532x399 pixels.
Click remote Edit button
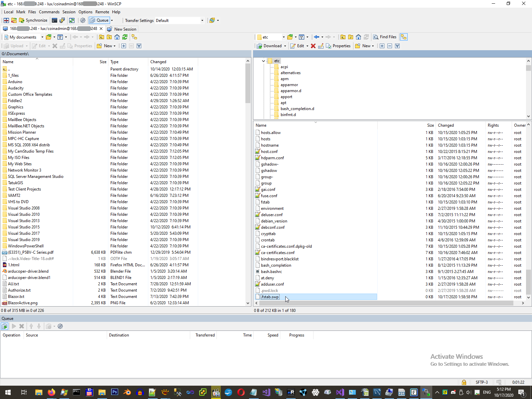[x=297, y=46]
